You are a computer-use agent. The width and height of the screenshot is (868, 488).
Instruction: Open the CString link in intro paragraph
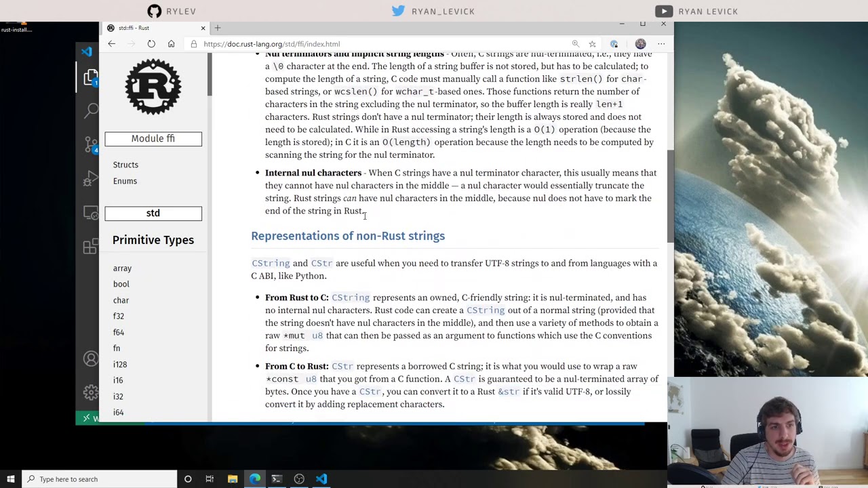(x=271, y=263)
